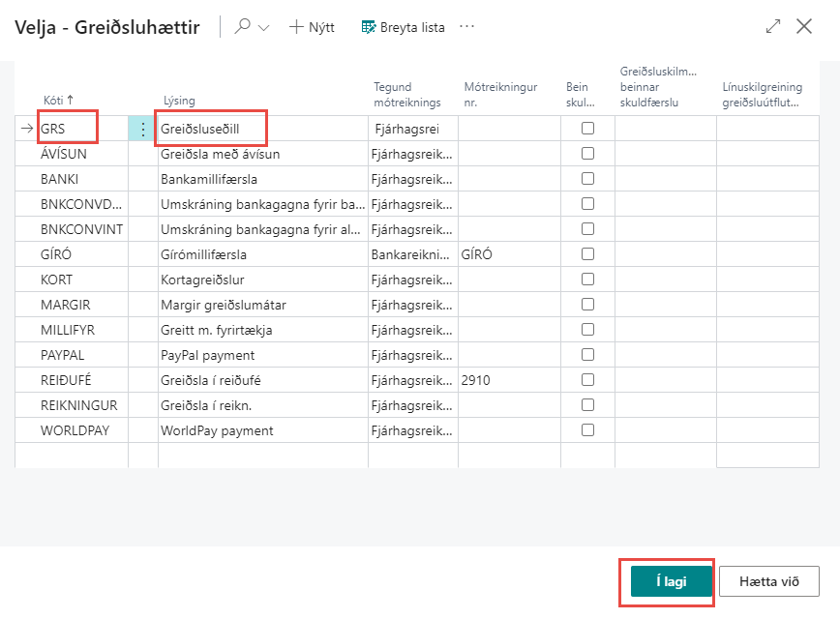Confirm with the Í lagi button
Image resolution: width=840 pixels, height=619 pixels.
click(671, 581)
